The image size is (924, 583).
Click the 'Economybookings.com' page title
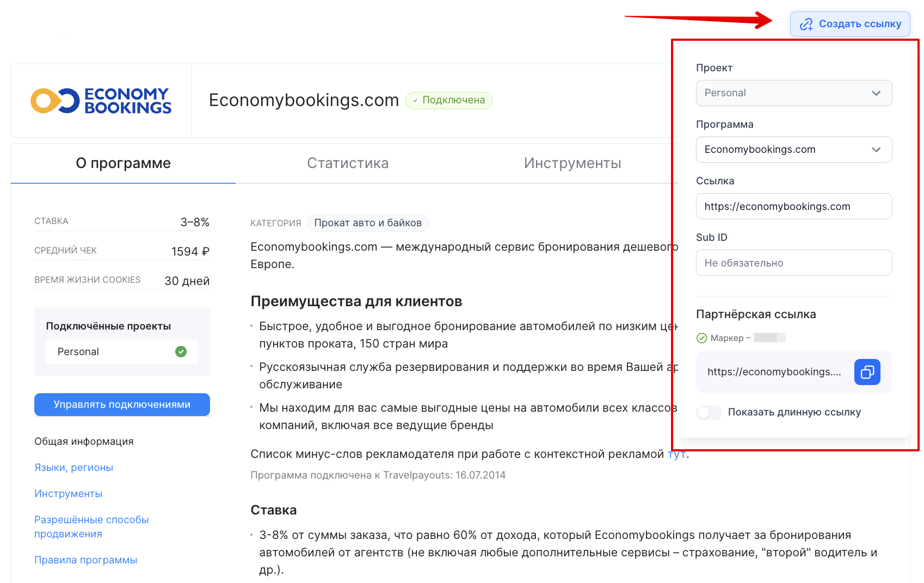[304, 100]
